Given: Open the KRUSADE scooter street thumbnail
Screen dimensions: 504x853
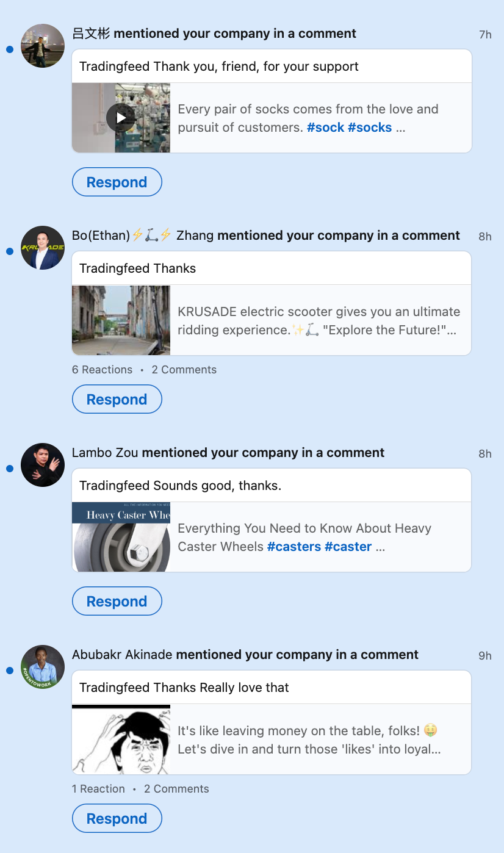Looking at the screenshot, I should coord(121,320).
